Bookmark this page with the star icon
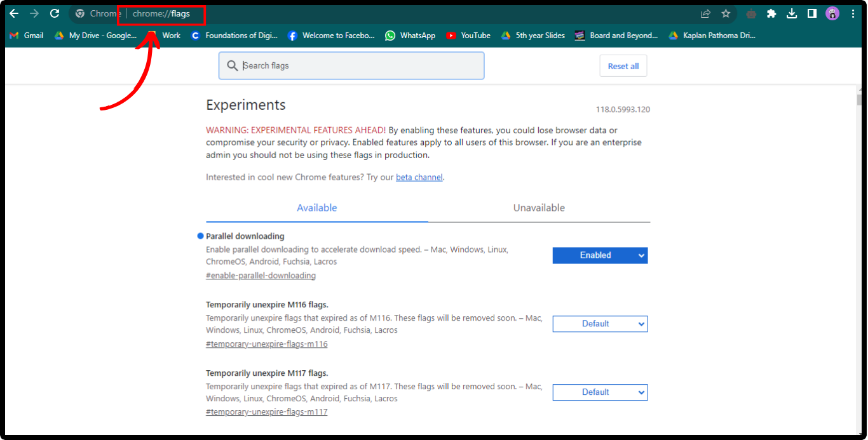The image size is (868, 440). (x=726, y=13)
